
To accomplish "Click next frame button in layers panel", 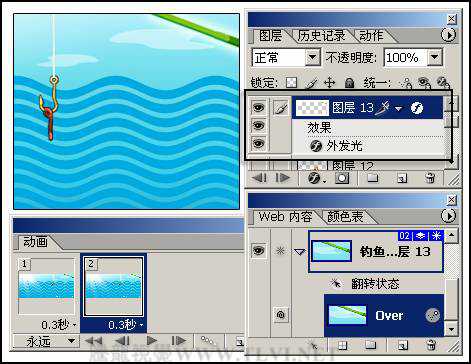I will coord(283,178).
